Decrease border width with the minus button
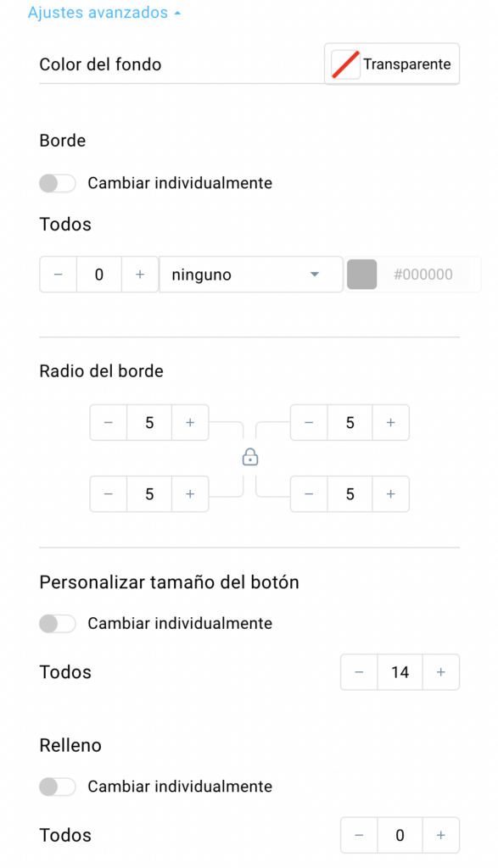The height and width of the screenshot is (868, 498). [x=59, y=274]
